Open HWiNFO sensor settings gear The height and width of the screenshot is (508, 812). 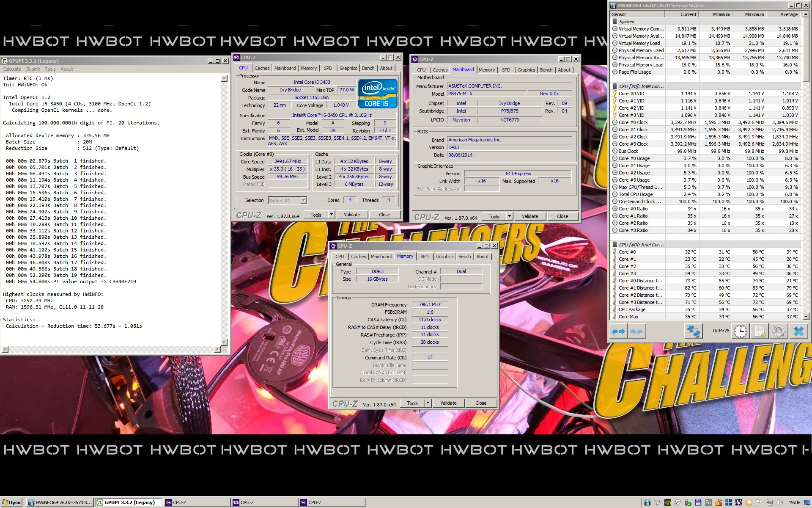(x=779, y=331)
